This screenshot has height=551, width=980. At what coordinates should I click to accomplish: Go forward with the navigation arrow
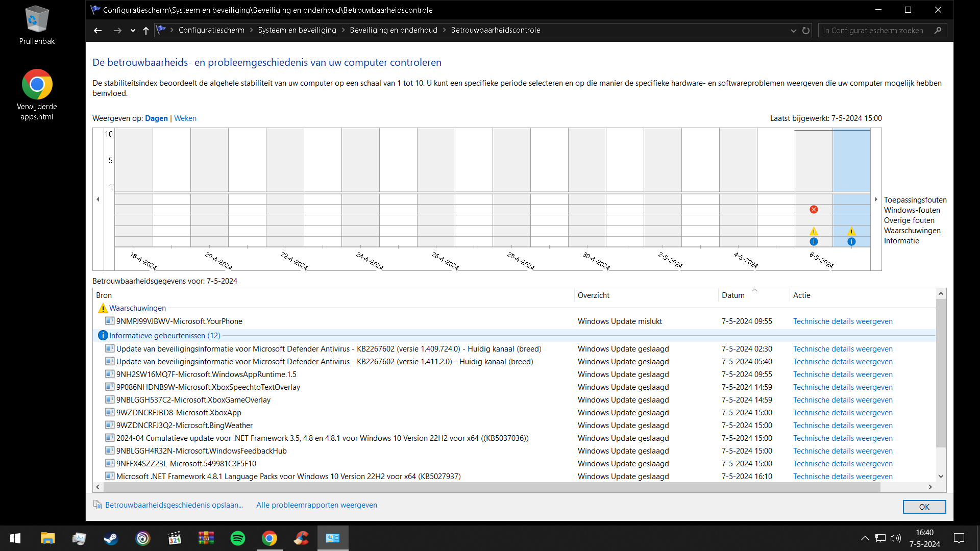click(x=117, y=31)
